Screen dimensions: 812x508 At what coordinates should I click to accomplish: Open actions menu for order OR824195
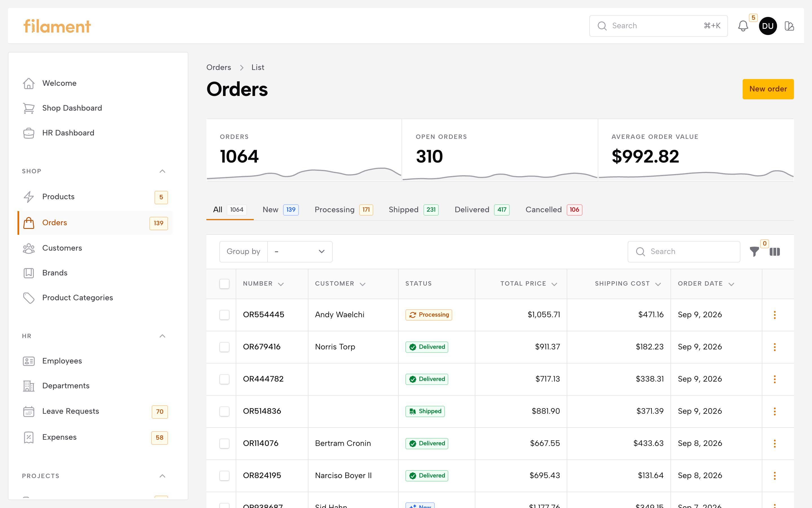tap(775, 476)
